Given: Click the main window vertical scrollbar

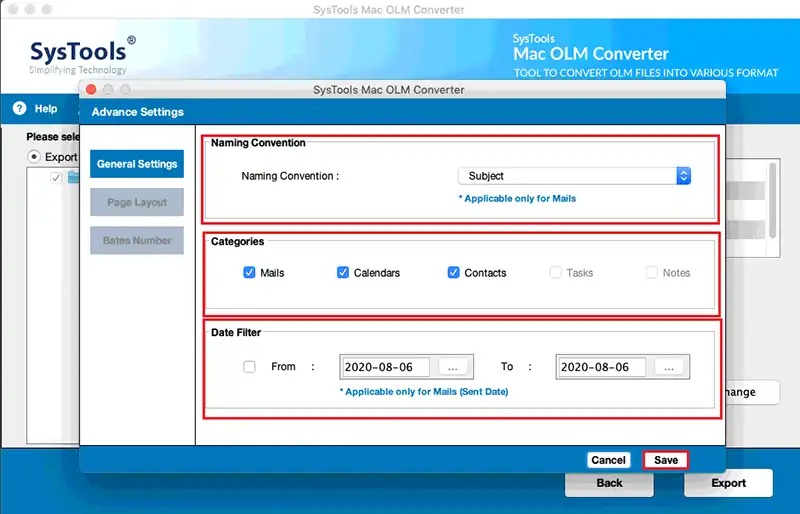Looking at the screenshot, I should [772, 200].
